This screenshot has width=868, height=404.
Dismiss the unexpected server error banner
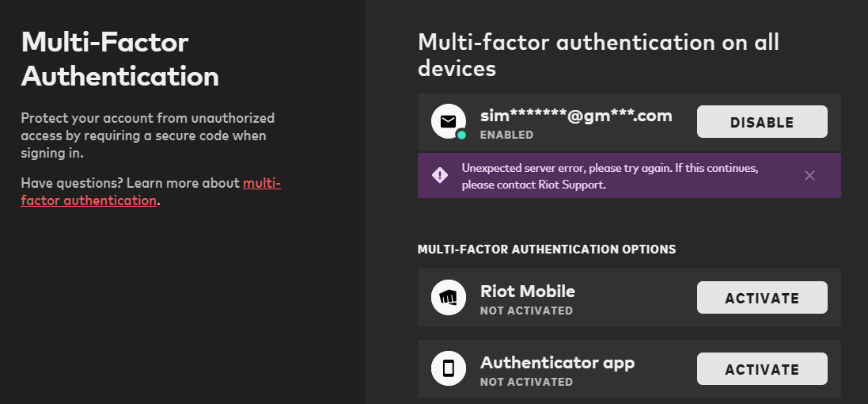coord(810,176)
